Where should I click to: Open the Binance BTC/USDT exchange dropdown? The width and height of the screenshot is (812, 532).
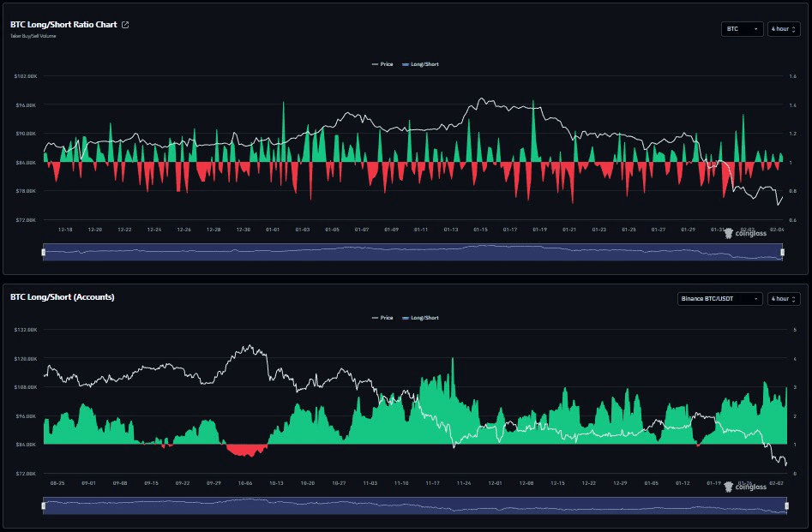719,298
